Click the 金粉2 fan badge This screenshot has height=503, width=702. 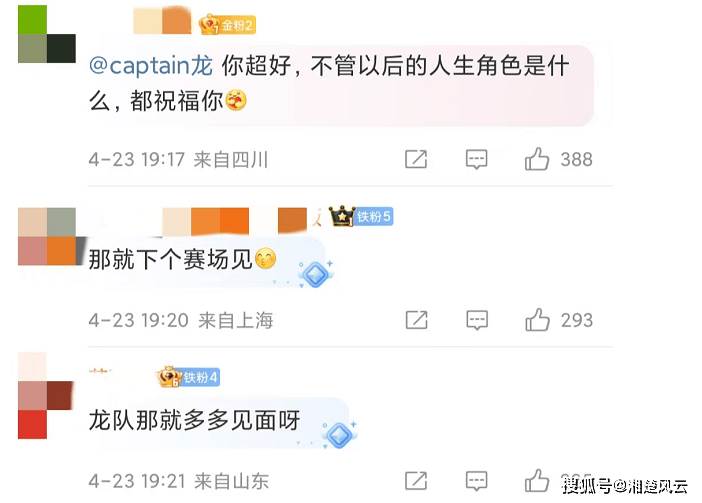point(227,25)
